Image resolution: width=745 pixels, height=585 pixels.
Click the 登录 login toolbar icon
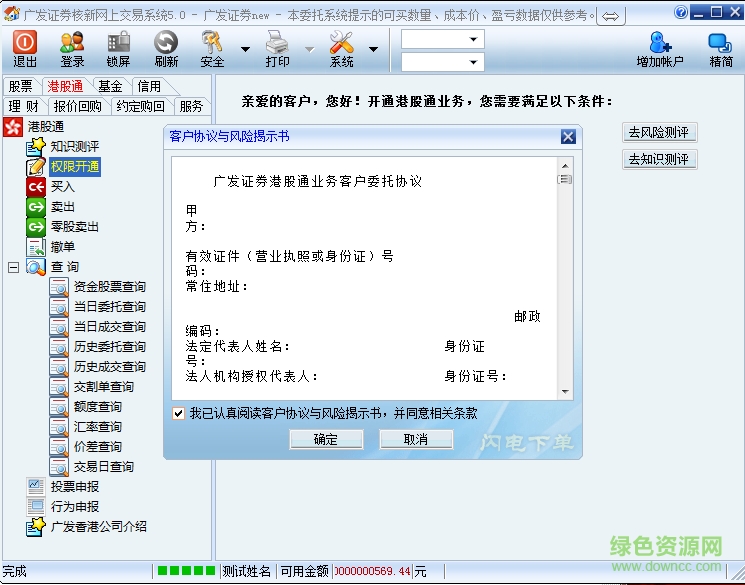click(72, 42)
